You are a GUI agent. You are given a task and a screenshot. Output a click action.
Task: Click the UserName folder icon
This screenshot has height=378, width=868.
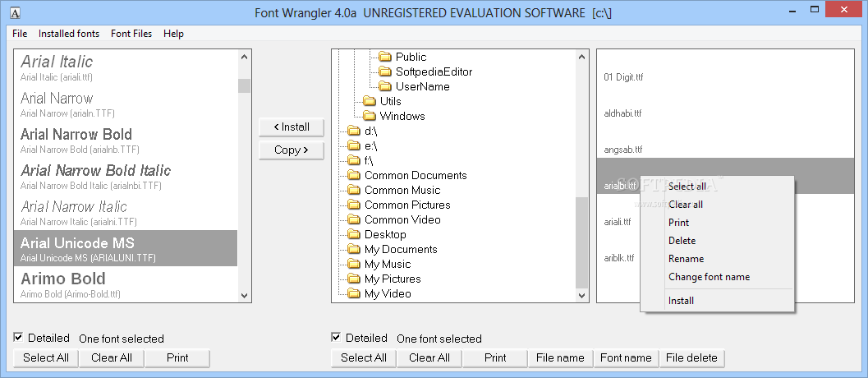click(385, 86)
